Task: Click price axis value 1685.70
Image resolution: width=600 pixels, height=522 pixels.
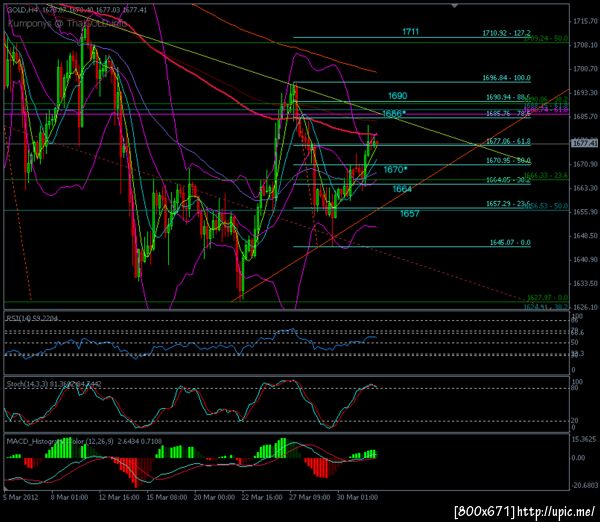Action: (x=585, y=116)
